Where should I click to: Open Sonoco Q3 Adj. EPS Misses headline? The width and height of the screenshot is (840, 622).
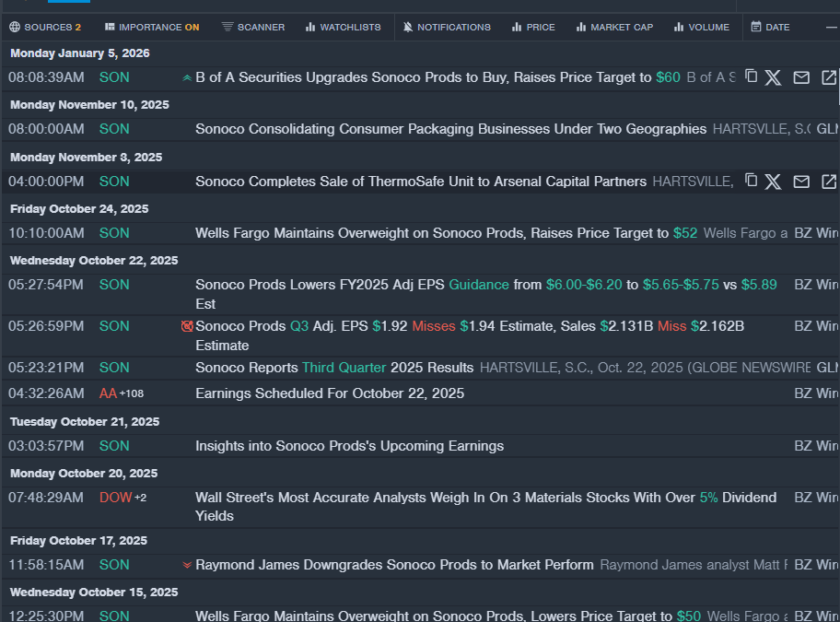click(470, 336)
